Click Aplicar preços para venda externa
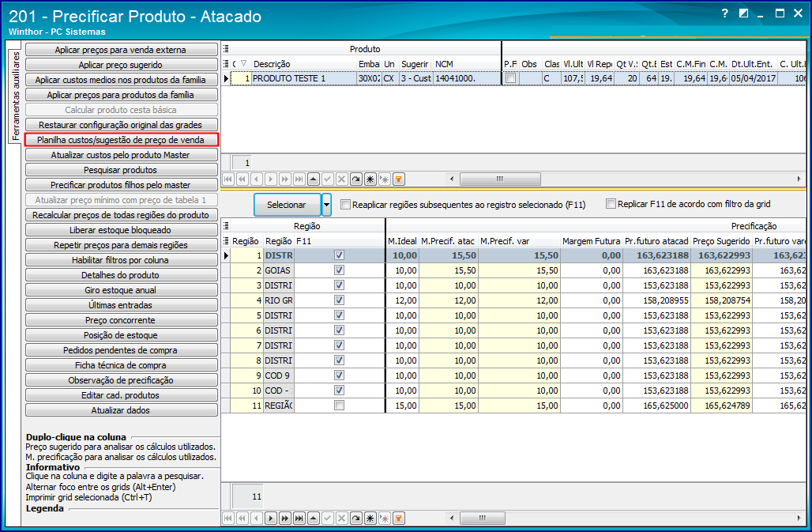Viewport: 812px width, 532px height. [x=121, y=50]
